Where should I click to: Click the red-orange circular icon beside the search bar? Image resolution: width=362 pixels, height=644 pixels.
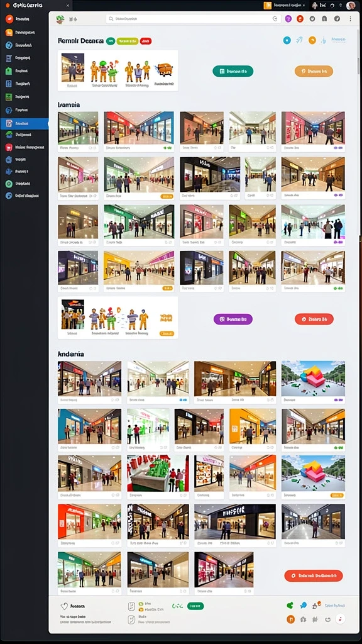pyautogui.click(x=300, y=19)
